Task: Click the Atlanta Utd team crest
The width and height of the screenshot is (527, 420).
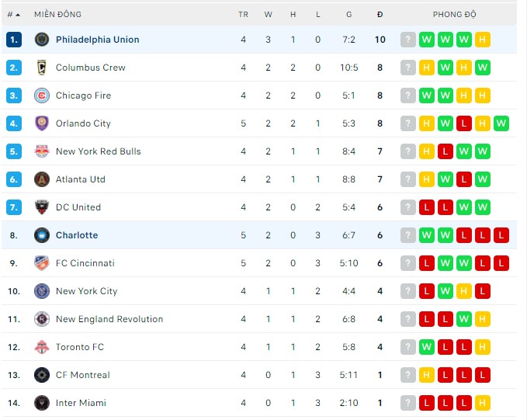Action: click(x=42, y=179)
